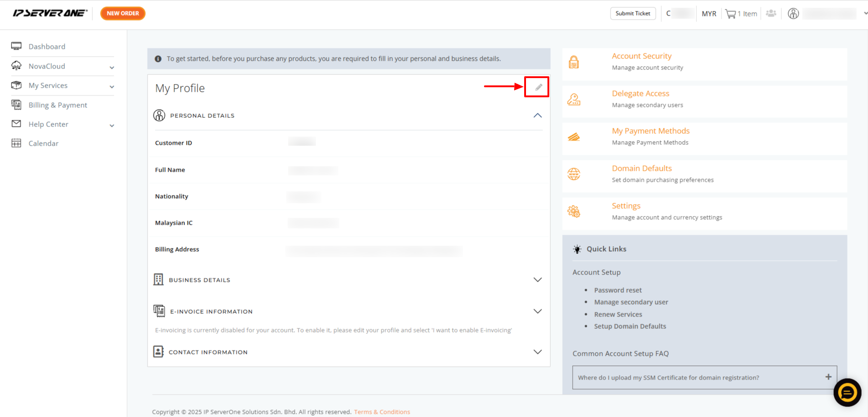This screenshot has width=868, height=417.
Task: Expand the Contact Information section
Action: (538, 352)
